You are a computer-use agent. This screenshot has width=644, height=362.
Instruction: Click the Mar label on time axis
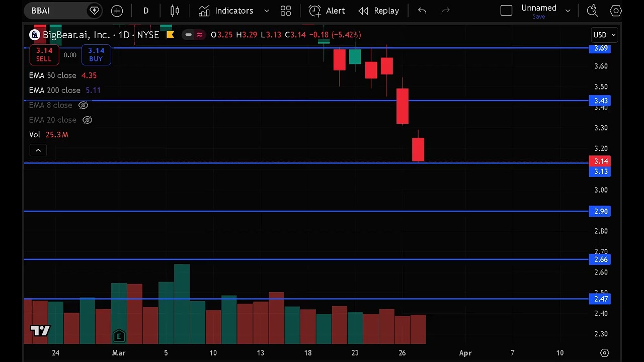tap(119, 353)
